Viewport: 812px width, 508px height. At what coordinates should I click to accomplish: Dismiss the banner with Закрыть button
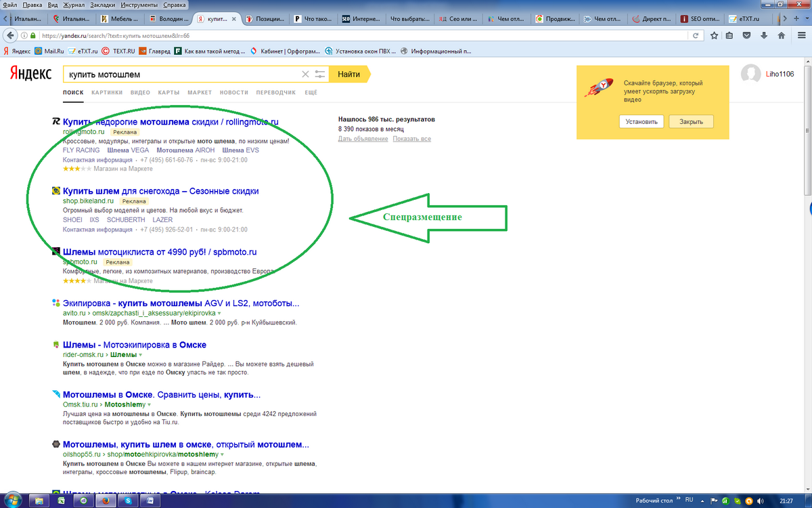[691, 122]
